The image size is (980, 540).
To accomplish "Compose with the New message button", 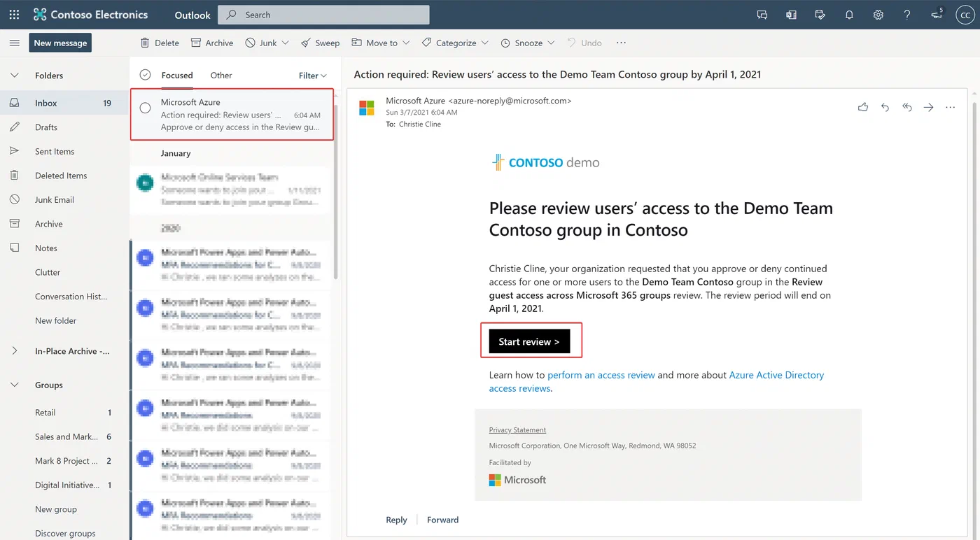I will [60, 43].
